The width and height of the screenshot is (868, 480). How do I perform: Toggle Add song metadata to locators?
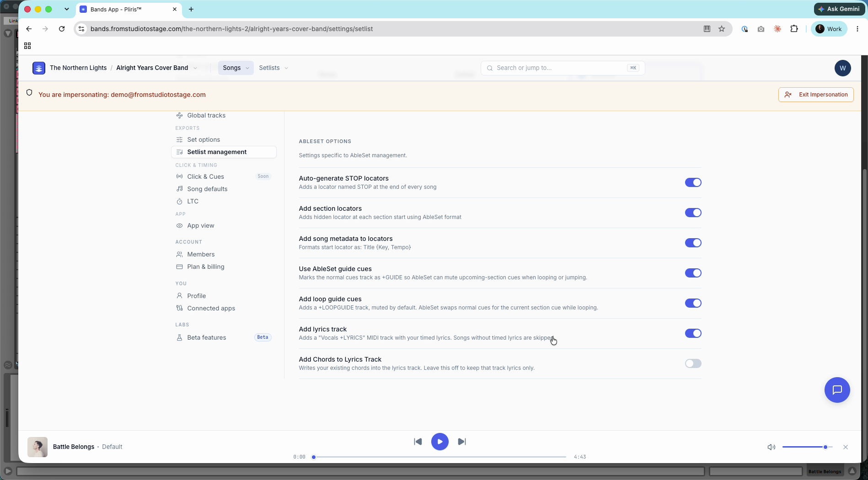tap(693, 243)
